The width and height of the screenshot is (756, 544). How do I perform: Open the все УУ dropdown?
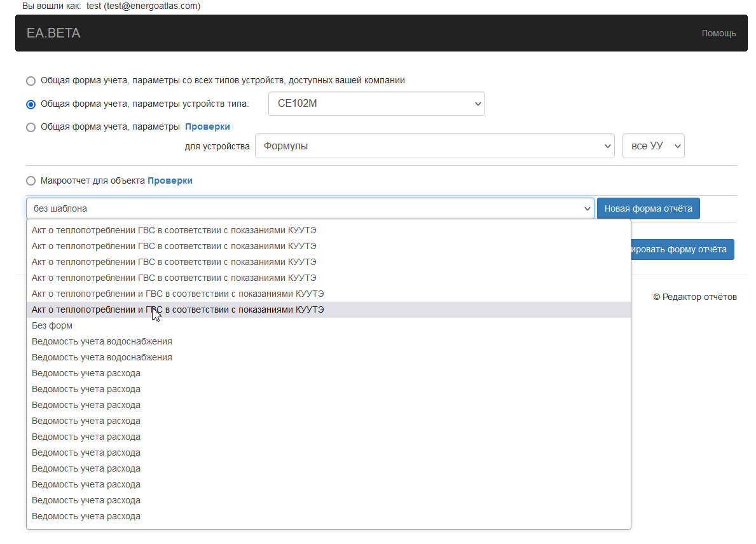click(653, 146)
